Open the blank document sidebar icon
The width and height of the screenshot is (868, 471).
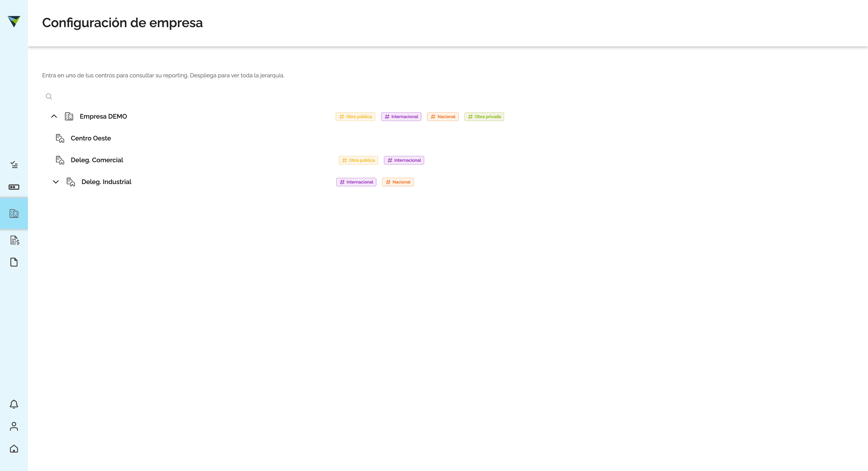coord(14,262)
